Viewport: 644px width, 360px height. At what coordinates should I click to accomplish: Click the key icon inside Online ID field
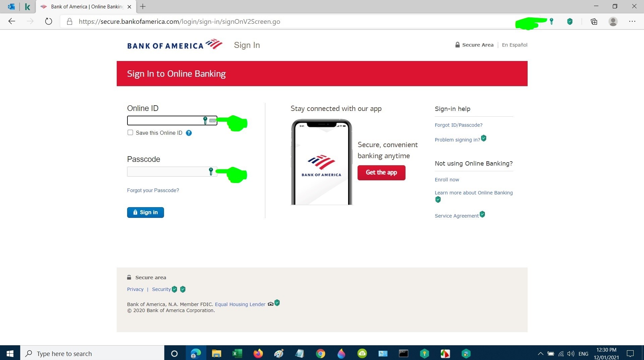pos(205,120)
